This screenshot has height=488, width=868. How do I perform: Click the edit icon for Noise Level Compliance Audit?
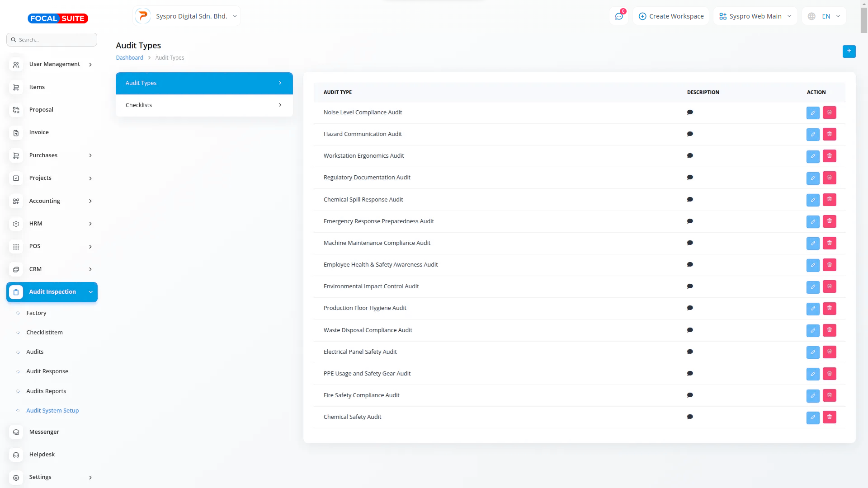pyautogui.click(x=812, y=113)
